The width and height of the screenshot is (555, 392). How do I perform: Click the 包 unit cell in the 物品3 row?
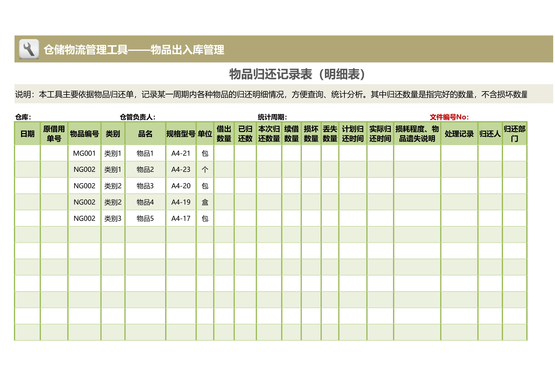coord(205,186)
